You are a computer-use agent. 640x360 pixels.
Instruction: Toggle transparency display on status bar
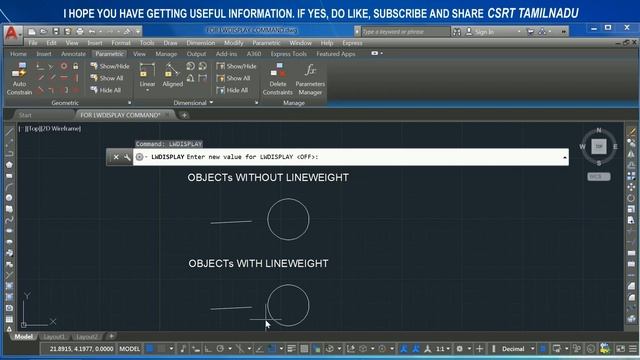tap(304, 349)
